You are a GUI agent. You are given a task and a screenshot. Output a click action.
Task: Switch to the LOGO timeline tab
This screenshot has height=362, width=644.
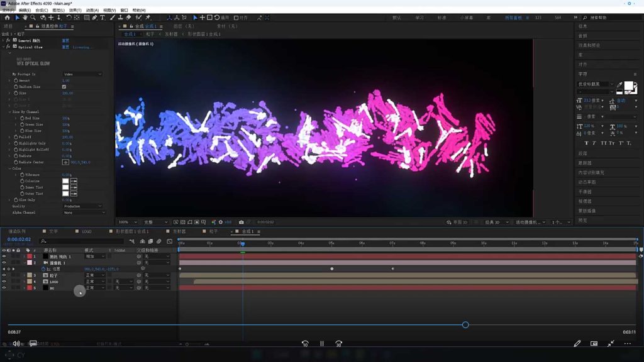click(x=87, y=231)
